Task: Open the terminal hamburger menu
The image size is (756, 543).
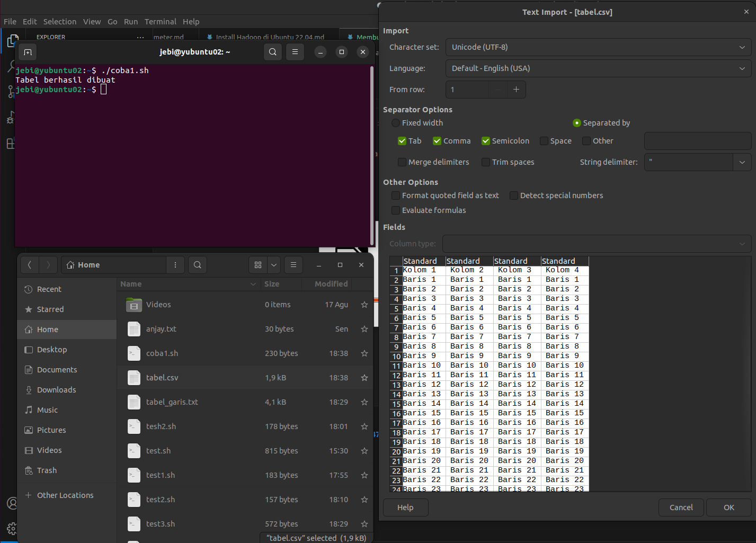Action: (x=295, y=52)
